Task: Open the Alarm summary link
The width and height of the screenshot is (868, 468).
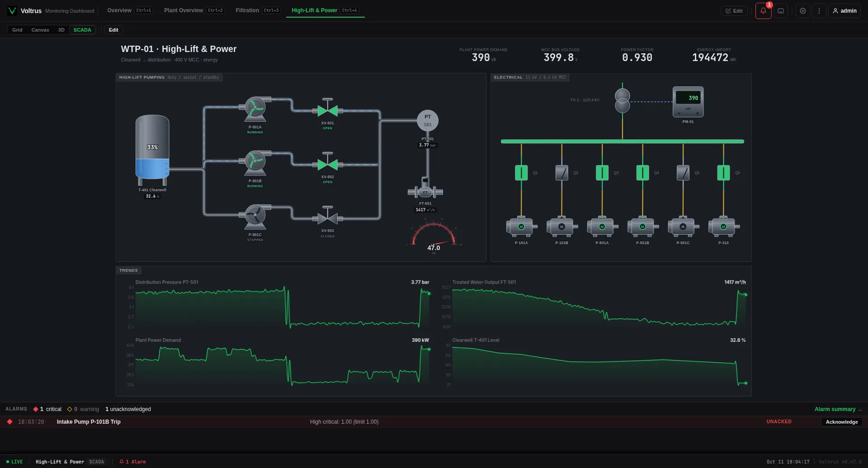Action: click(x=838, y=409)
